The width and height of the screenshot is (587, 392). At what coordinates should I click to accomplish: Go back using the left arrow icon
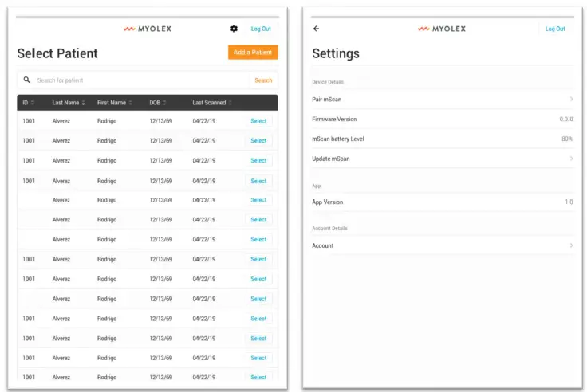tap(317, 29)
